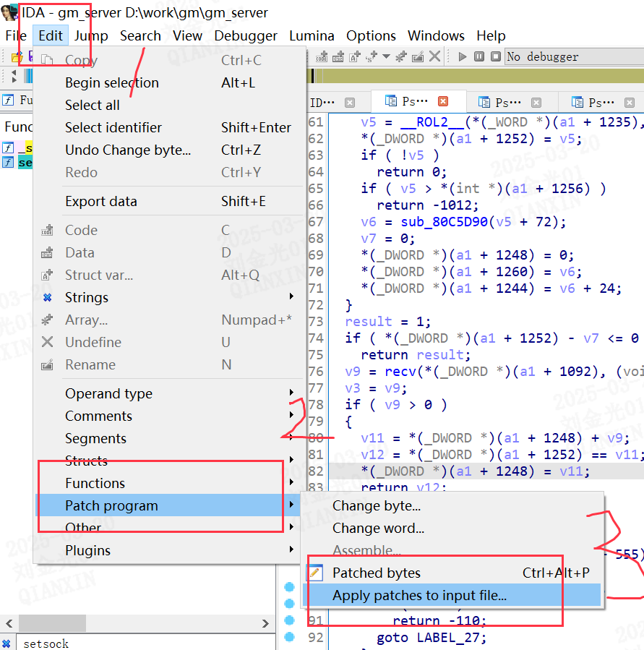The image size is (644, 650).
Task: Expand the Segments submenu
Action: tap(170, 439)
